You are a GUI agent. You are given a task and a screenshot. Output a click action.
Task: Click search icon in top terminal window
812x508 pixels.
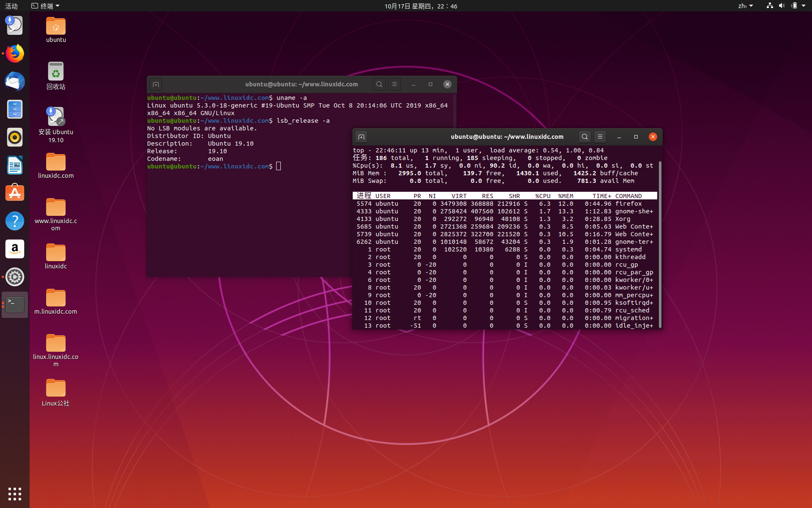[x=584, y=137]
